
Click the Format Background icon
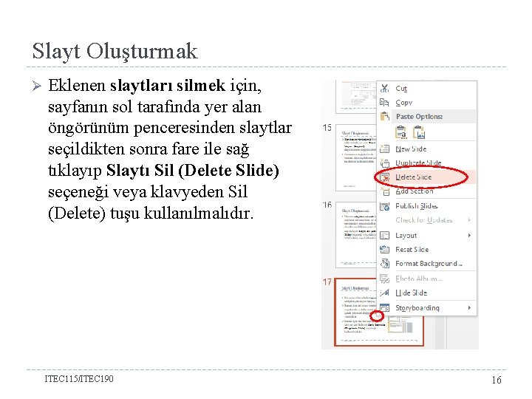click(384, 264)
